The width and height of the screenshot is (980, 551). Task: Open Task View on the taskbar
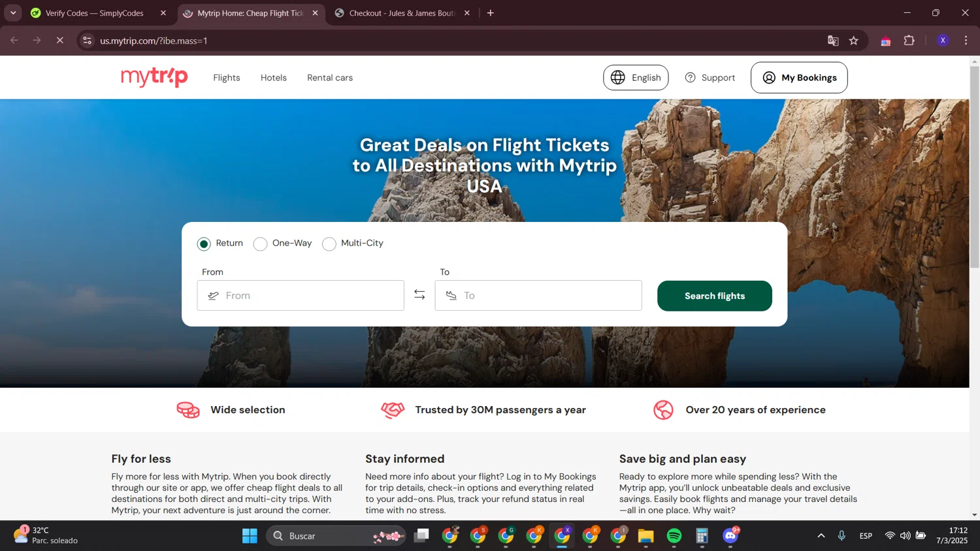[422, 536]
